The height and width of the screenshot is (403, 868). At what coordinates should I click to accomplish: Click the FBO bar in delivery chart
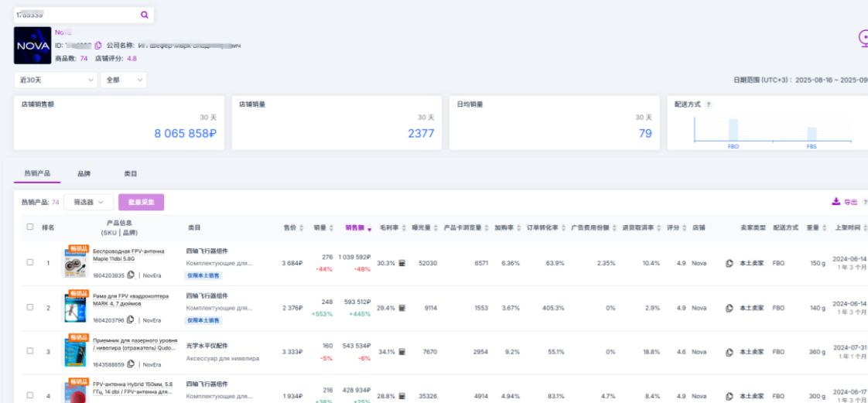tap(733, 130)
